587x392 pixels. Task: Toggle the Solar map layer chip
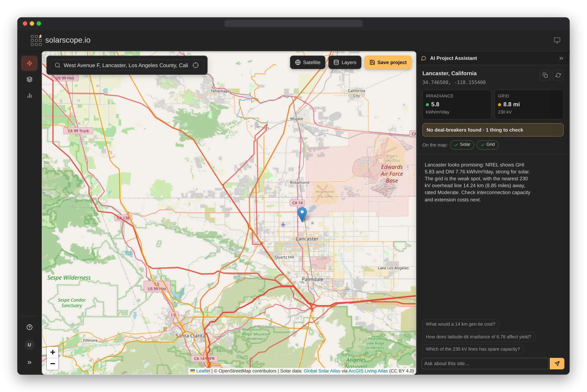point(462,145)
